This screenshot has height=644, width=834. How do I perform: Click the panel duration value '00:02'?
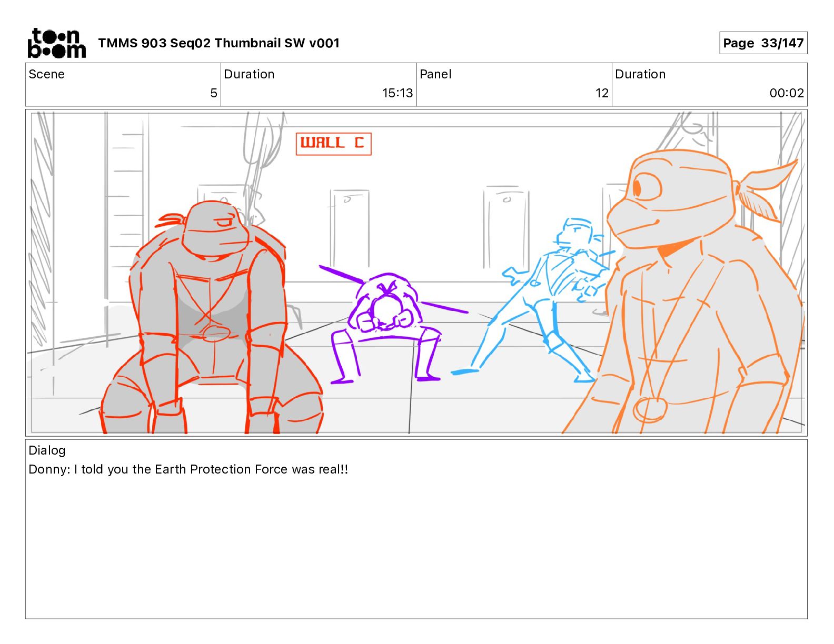point(787,93)
